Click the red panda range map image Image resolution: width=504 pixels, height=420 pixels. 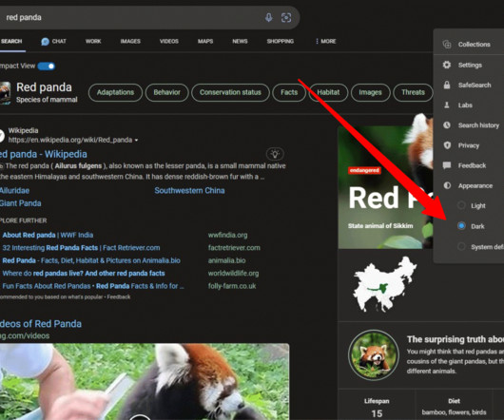pos(384,284)
